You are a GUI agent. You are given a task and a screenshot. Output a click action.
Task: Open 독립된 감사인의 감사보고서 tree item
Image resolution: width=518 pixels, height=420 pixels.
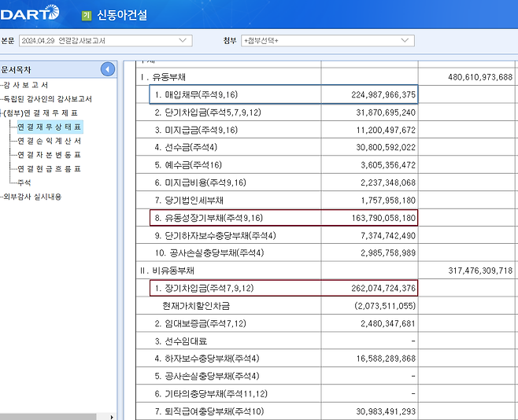pos(47,99)
